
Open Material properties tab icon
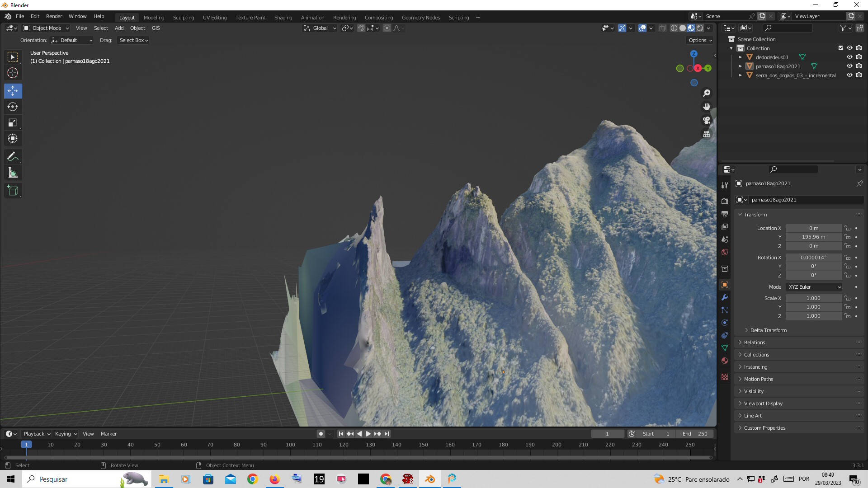tap(725, 361)
